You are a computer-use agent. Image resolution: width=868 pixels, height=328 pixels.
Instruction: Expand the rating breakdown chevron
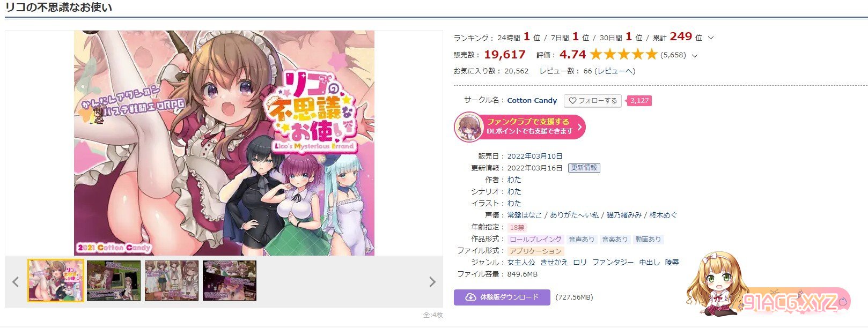pyautogui.click(x=695, y=55)
